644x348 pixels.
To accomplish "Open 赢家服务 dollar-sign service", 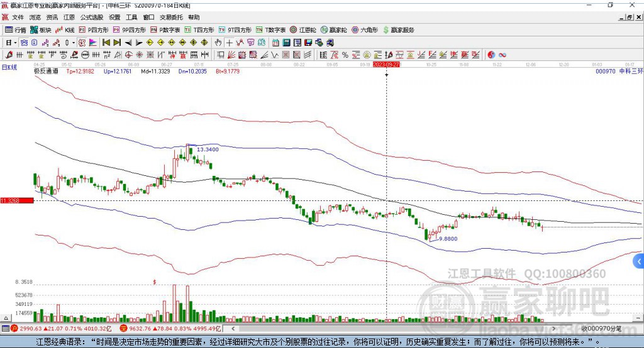I will (398, 30).
